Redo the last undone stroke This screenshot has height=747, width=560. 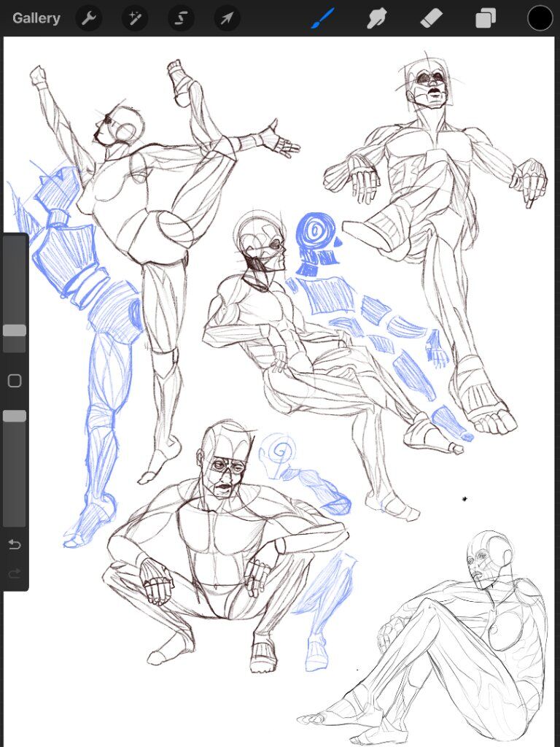15,573
